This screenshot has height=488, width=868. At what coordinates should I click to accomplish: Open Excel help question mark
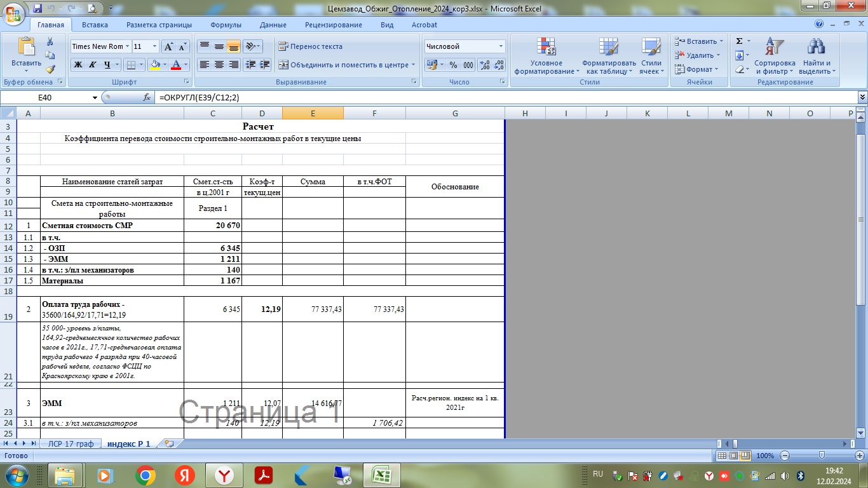coord(819,25)
